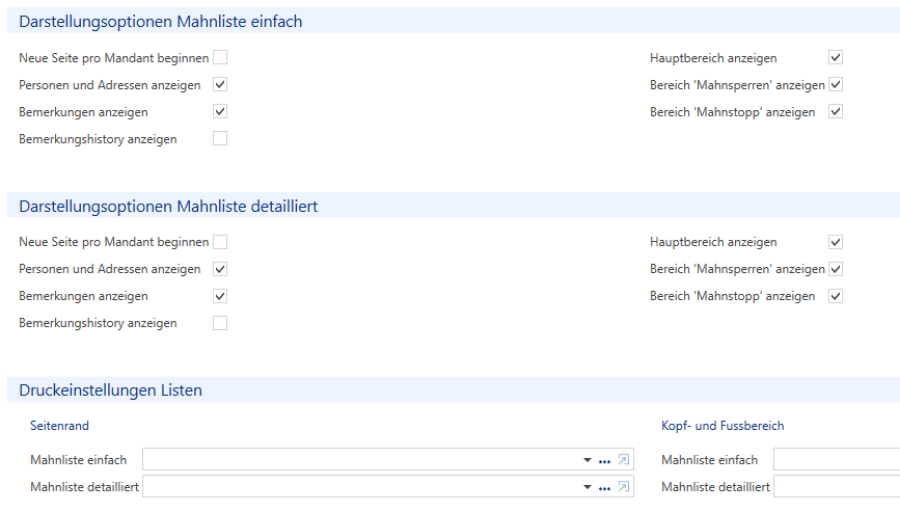Uncheck 'Personen und Adressen anzeigen' in Mahnliste detailliert
The height and width of the screenshot is (512, 900).
coord(220,269)
